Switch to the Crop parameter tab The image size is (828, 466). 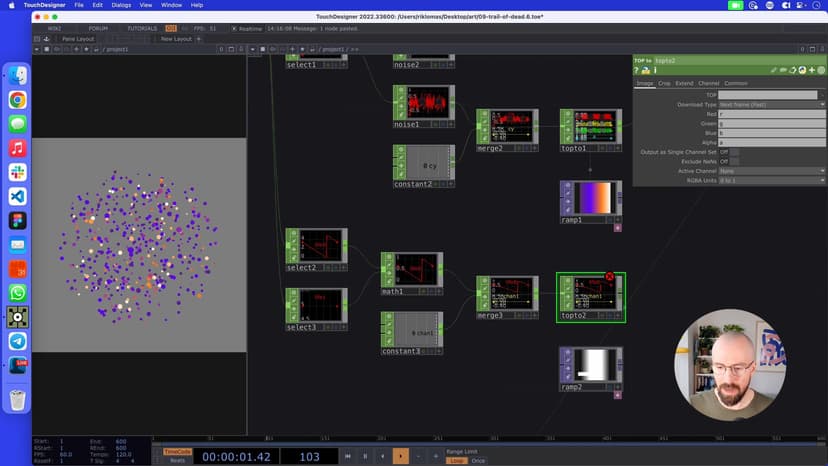(664, 83)
